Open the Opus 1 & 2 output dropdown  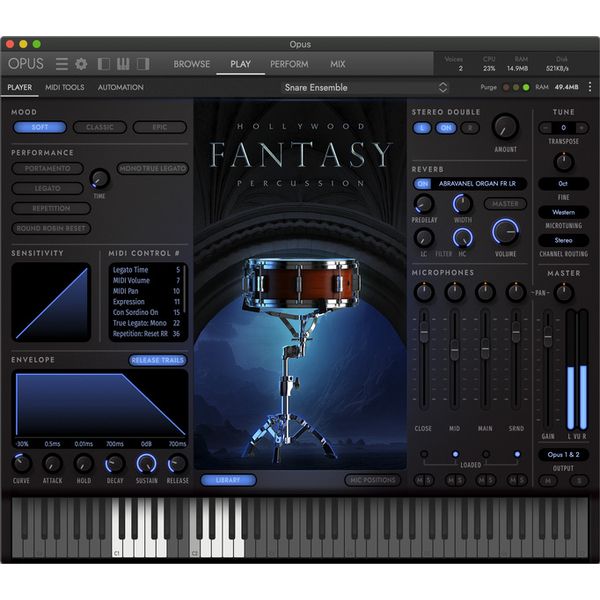563,455
